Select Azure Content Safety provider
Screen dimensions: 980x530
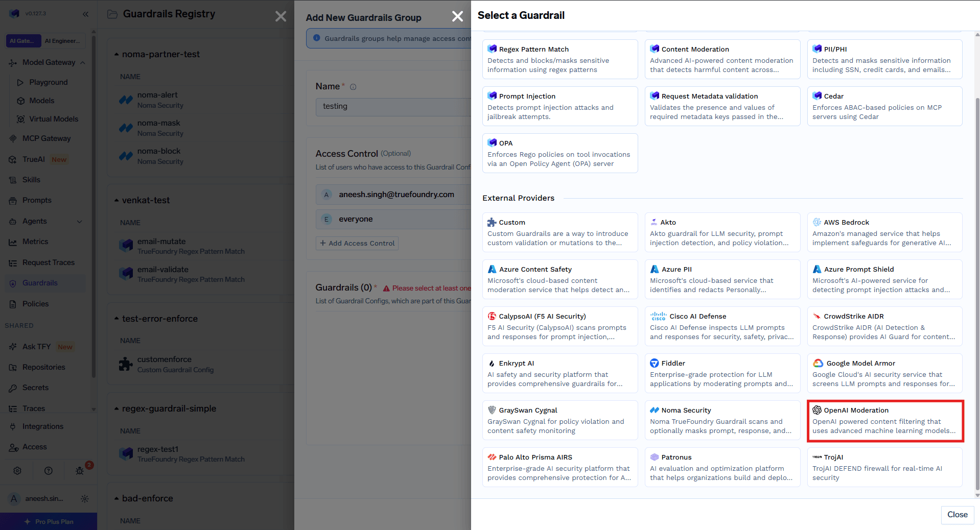click(560, 279)
